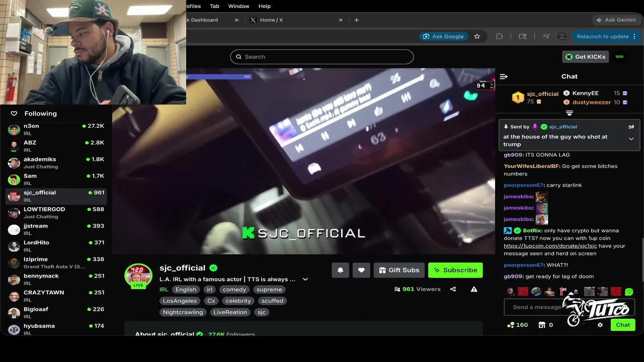The width and height of the screenshot is (644, 362).
Task: Click the Get KICKs button
Action: pos(585,57)
